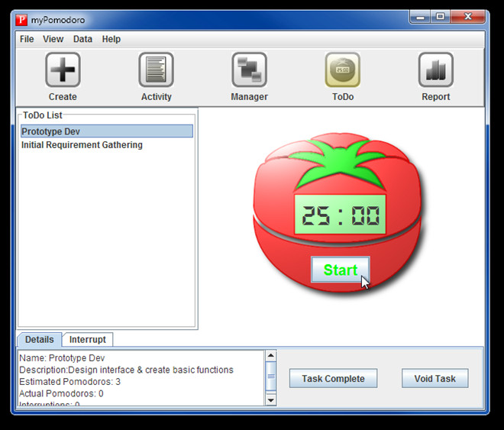The height and width of the screenshot is (430, 504).
Task: Maximize the myPomodoro window
Action: click(441, 17)
